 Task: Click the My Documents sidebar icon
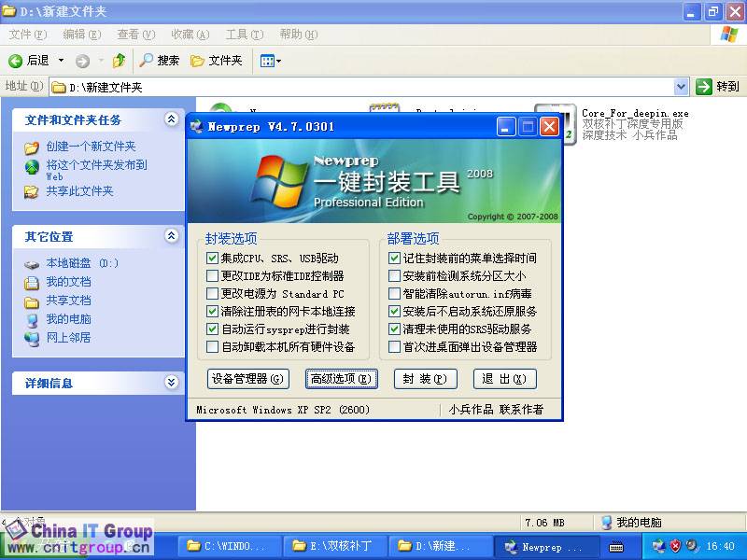coord(32,283)
